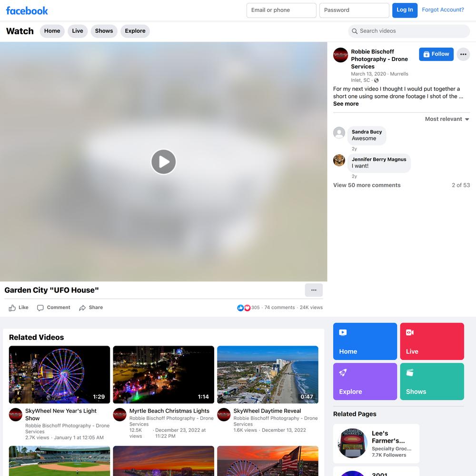Open Robbie Bischoff Photography profile picture
This screenshot has width=476, height=476.
click(x=340, y=55)
